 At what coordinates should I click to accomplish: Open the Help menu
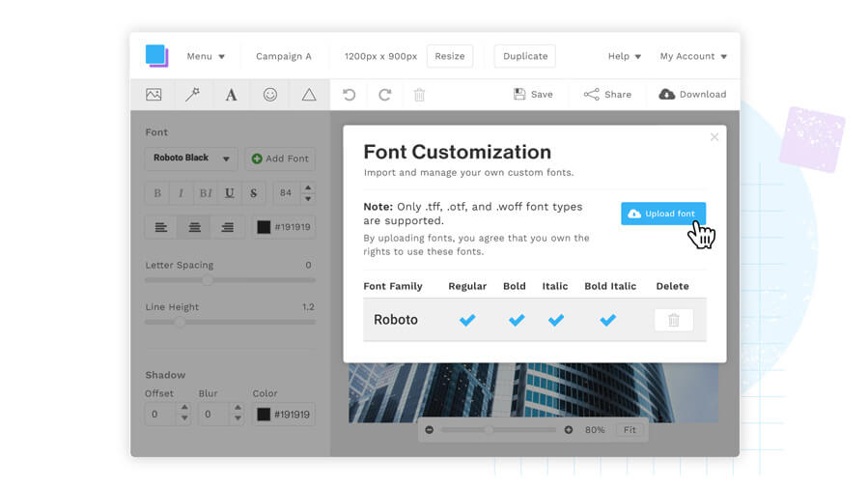[x=624, y=56]
